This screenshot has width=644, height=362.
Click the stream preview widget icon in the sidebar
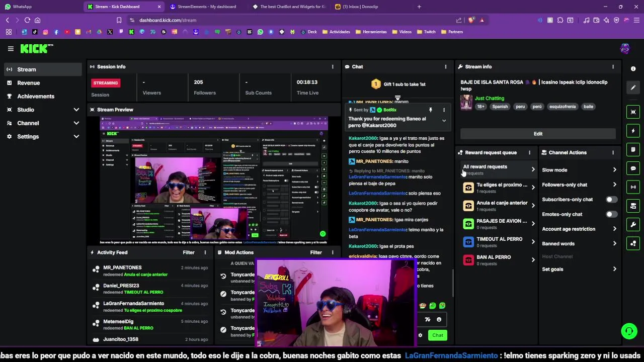coord(633,112)
